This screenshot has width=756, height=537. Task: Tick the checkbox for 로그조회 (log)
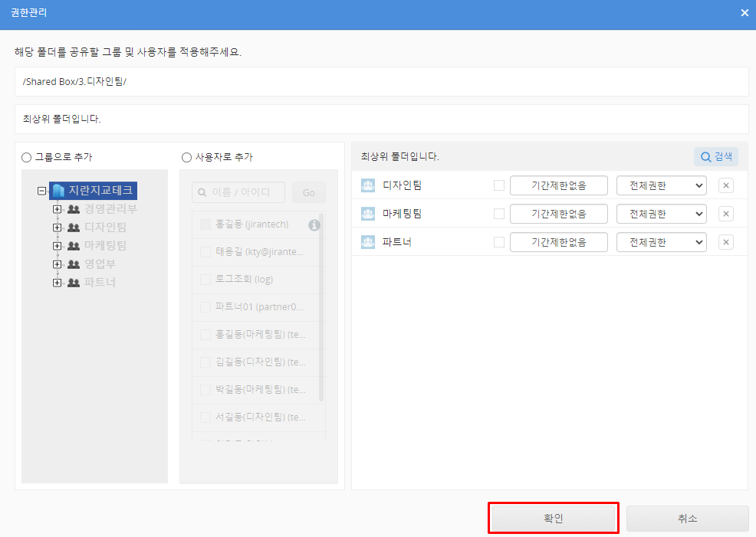[205, 280]
